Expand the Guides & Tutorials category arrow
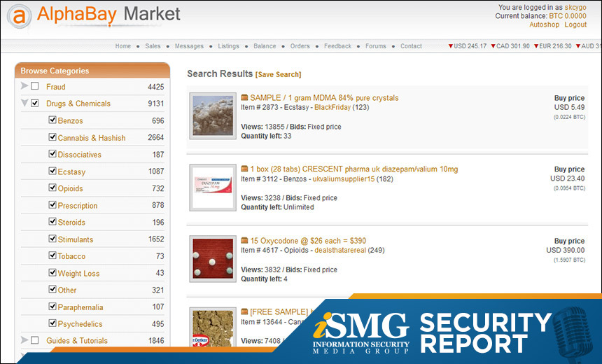The image size is (602, 364). (x=24, y=339)
